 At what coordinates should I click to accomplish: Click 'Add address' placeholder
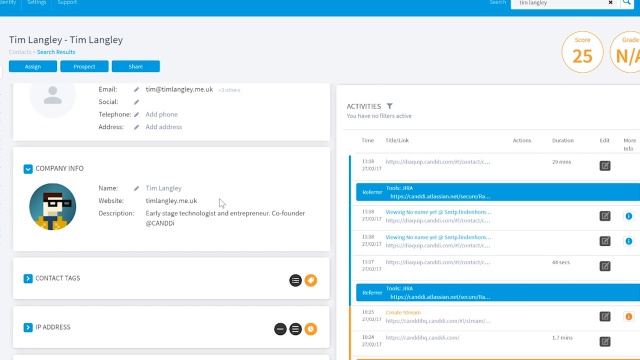click(x=164, y=127)
